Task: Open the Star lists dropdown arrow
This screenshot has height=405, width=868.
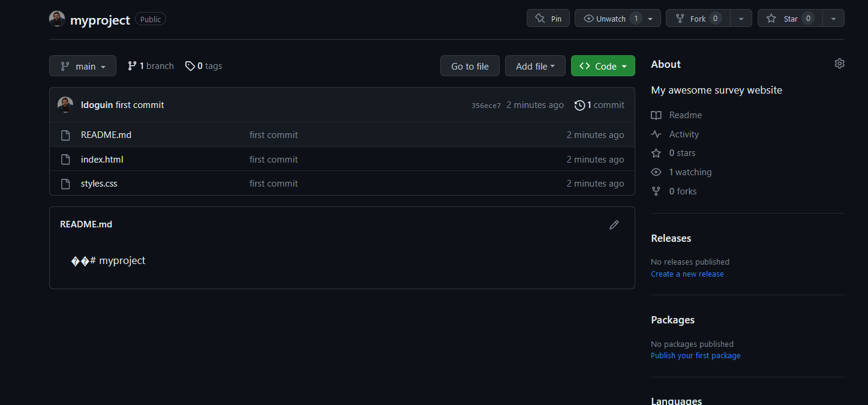Action: click(833, 19)
